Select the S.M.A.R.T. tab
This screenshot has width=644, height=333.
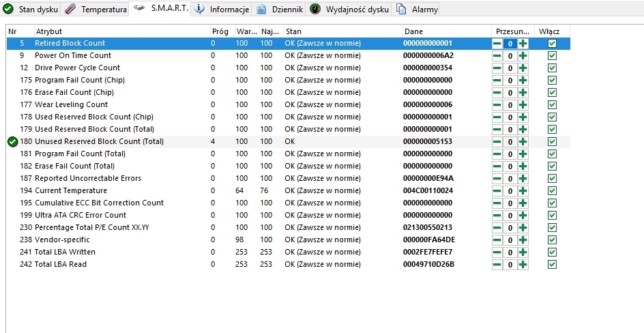[x=160, y=8]
